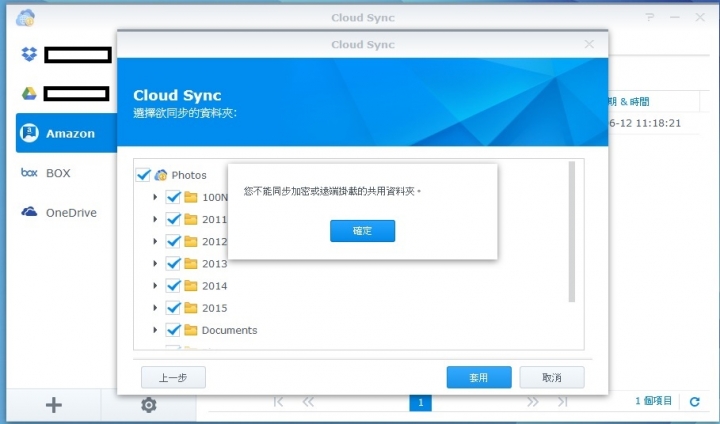Click the Photos folder label
This screenshot has width=720, height=424.
coord(189,175)
